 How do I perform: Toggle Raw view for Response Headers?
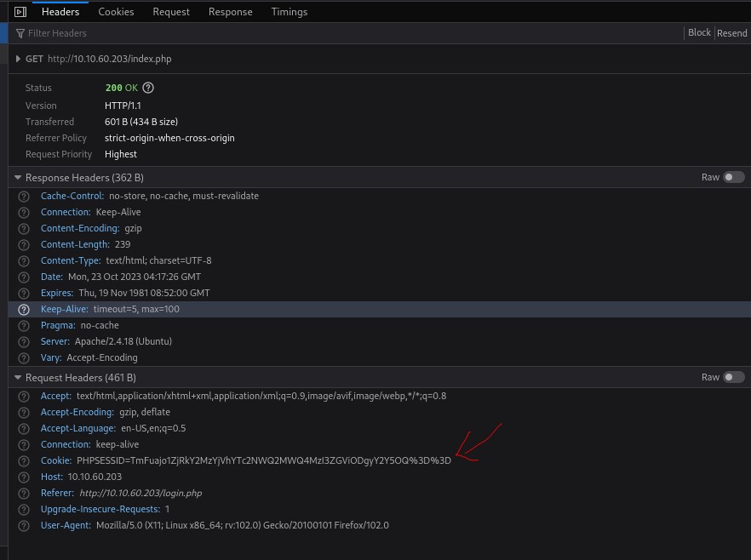coord(733,178)
